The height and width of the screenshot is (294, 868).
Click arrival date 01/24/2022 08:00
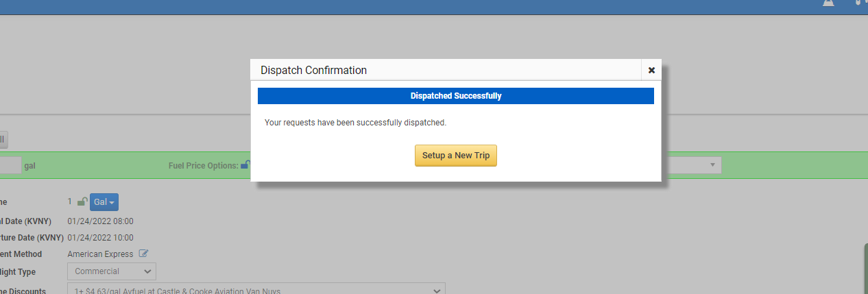tap(100, 221)
